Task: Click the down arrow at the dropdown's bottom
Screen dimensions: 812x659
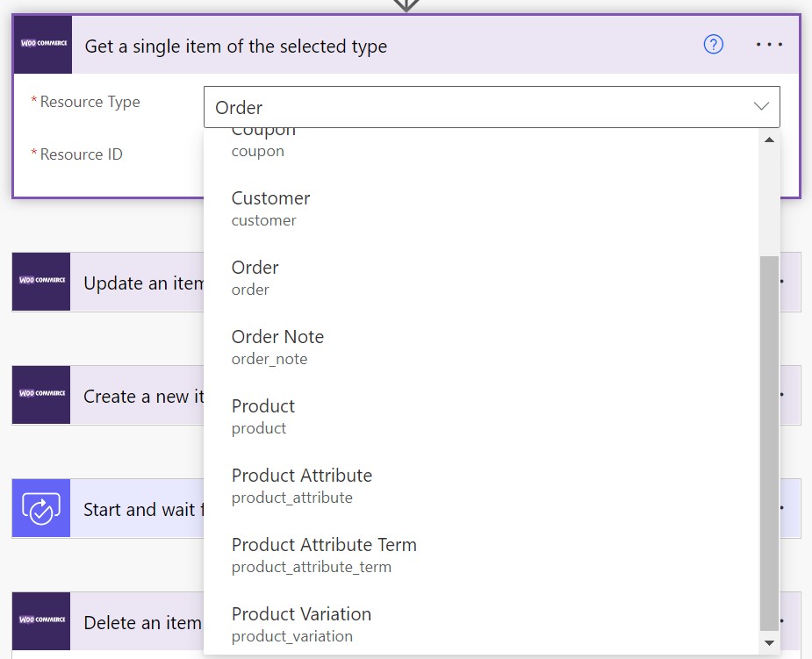Action: click(x=769, y=642)
